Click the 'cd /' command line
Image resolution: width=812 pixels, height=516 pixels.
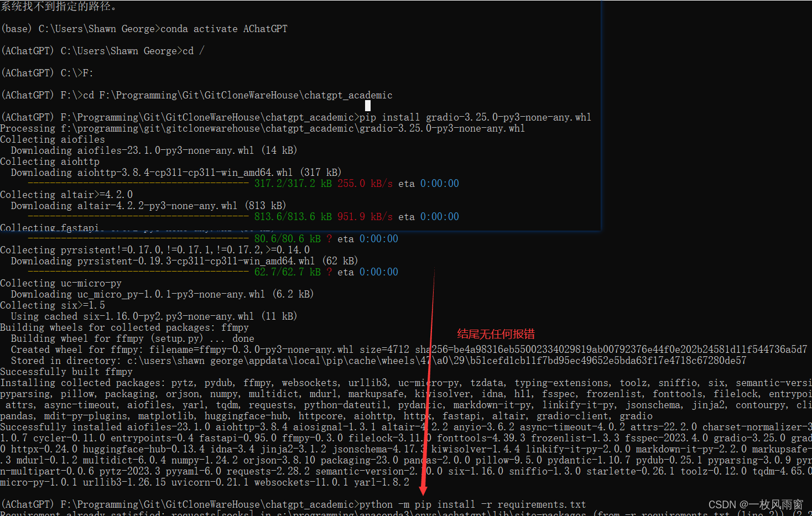(x=103, y=51)
